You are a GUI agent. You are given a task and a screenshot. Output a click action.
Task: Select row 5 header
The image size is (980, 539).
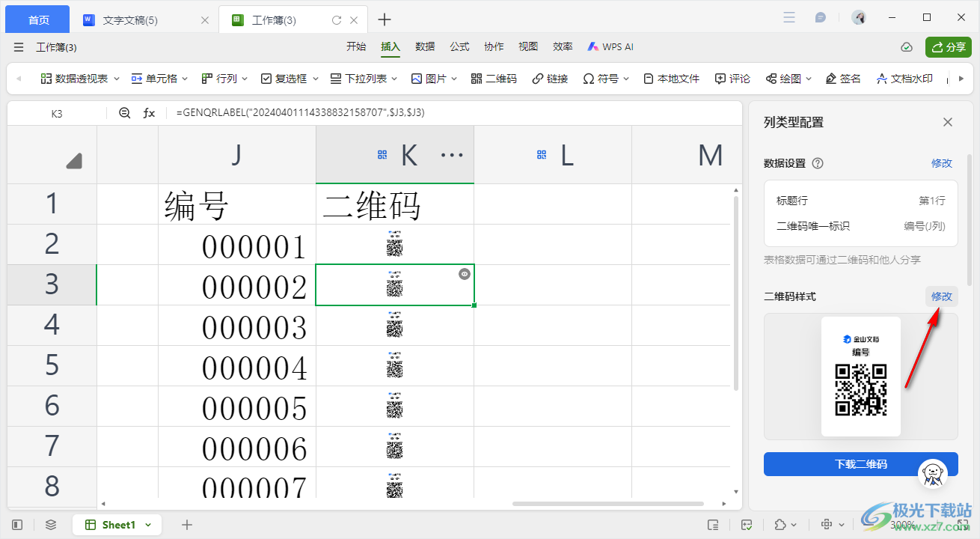52,365
